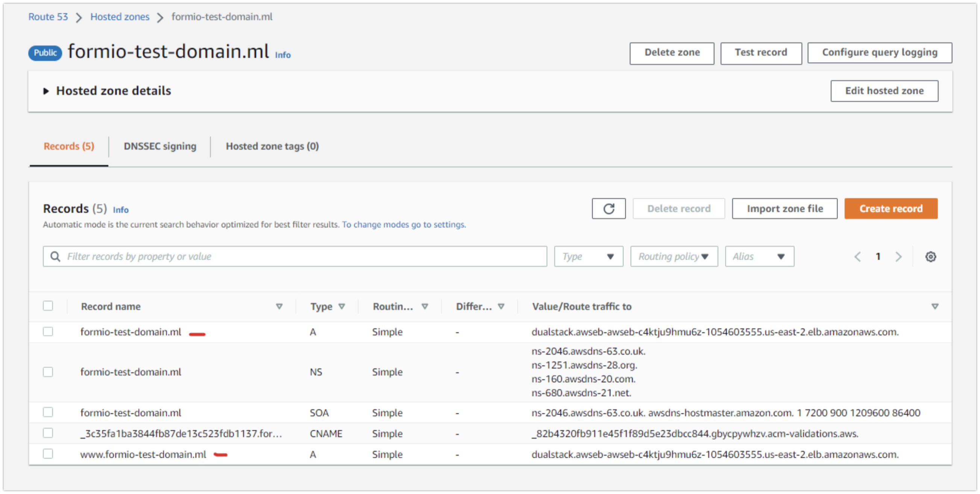Click ns-2046.awsdns-63.co.uk. name server value

click(588, 351)
